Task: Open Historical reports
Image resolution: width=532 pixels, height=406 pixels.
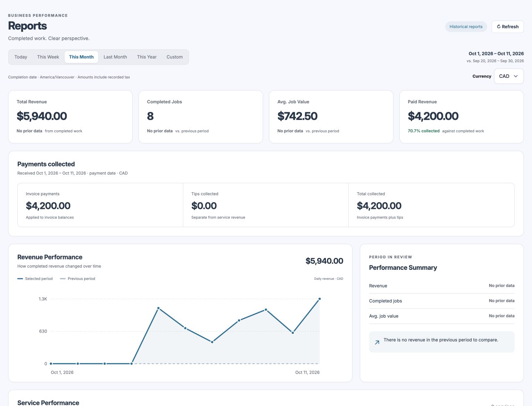Action: [466, 27]
